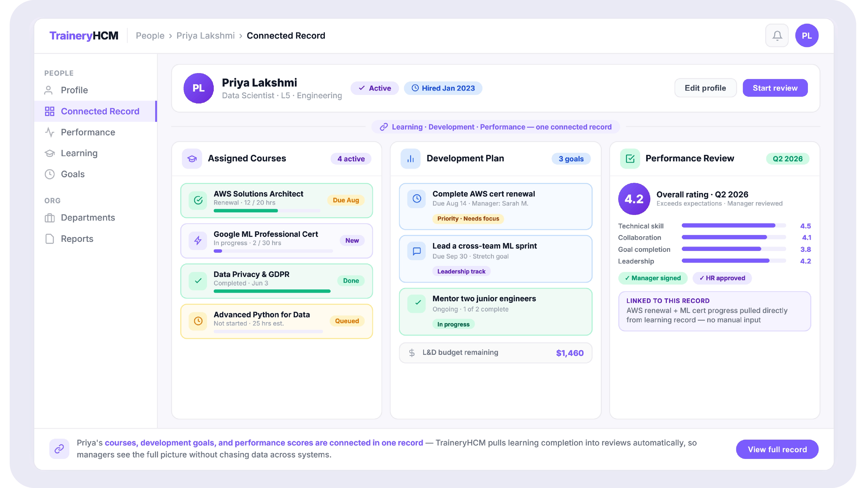Viewport: 868px width, 488px height.
Task: Click the Google ML Cert progress bar
Action: click(273, 251)
